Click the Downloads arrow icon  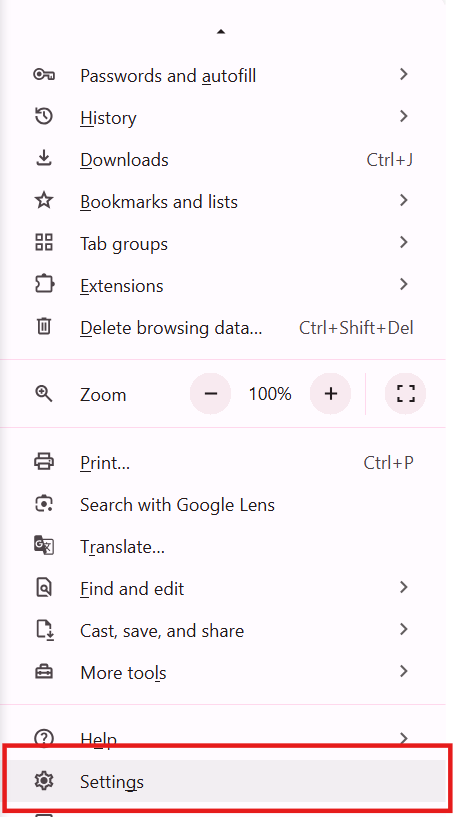coord(44,158)
